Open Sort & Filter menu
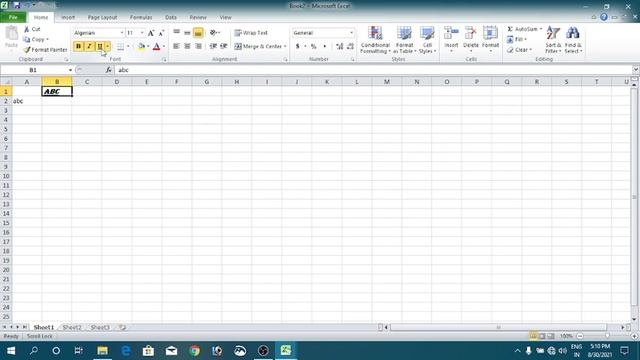 553,40
